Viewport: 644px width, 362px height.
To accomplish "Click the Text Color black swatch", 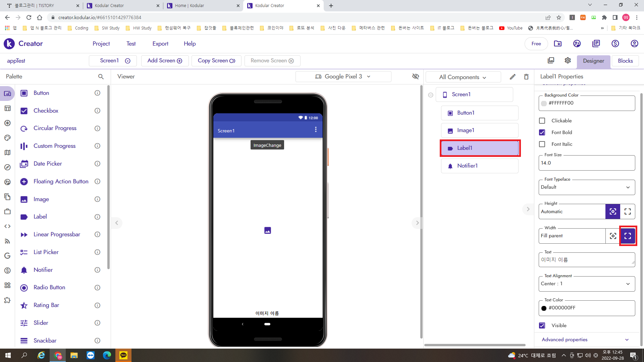I will pos(544,308).
